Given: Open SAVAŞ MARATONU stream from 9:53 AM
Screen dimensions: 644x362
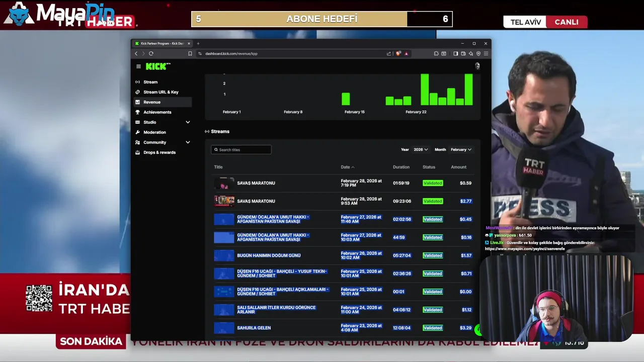Looking at the screenshot, I should coord(256,201).
